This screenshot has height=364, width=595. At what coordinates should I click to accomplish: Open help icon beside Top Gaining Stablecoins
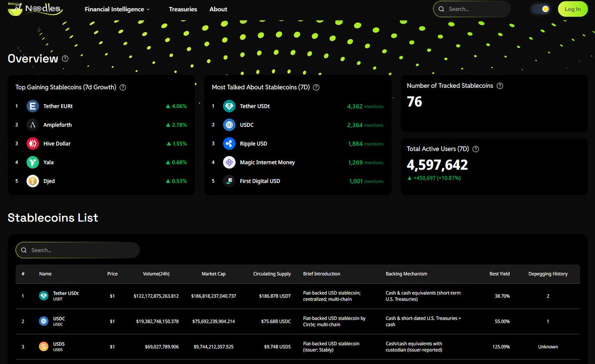point(123,87)
